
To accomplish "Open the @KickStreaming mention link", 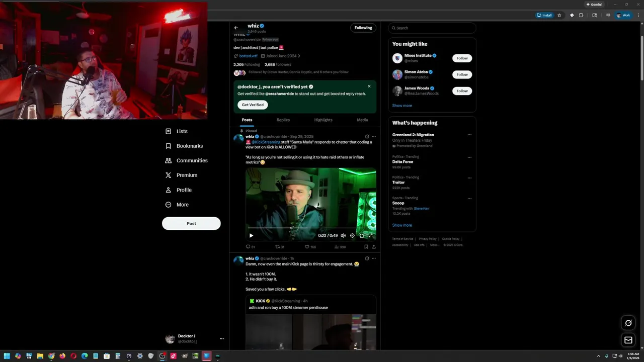I will pos(266,142).
